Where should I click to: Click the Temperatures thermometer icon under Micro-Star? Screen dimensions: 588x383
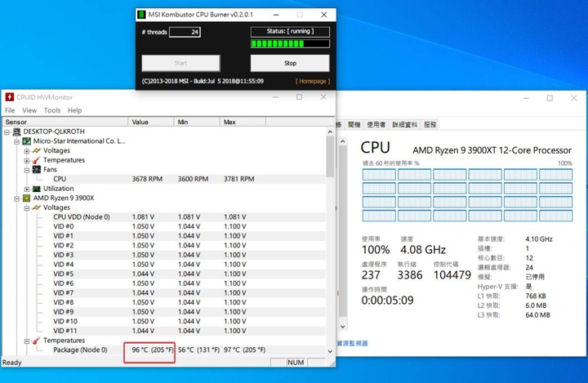tap(37, 160)
